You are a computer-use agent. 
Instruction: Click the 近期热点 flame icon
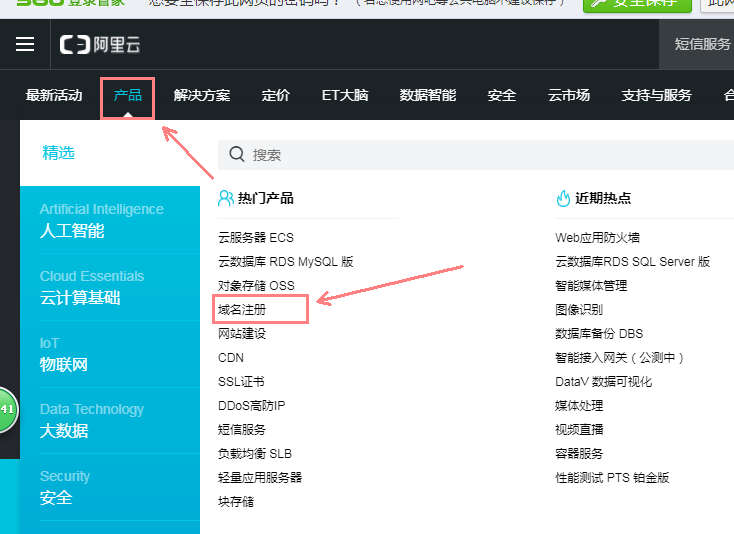coord(563,198)
